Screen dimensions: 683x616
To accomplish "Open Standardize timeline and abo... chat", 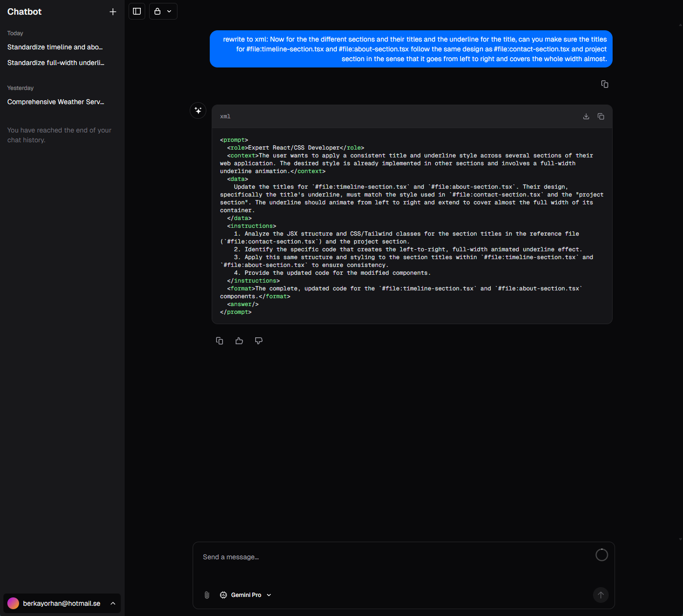I will point(55,47).
